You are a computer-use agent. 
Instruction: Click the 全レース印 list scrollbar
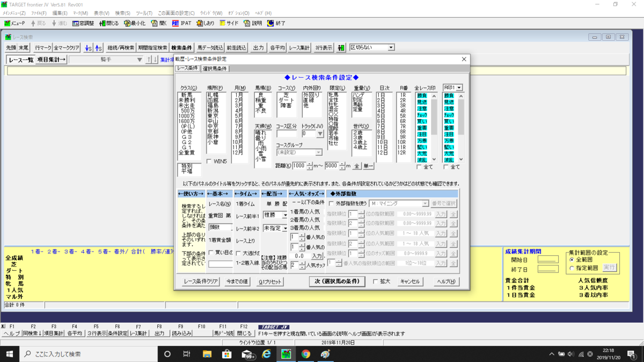coord(433,128)
